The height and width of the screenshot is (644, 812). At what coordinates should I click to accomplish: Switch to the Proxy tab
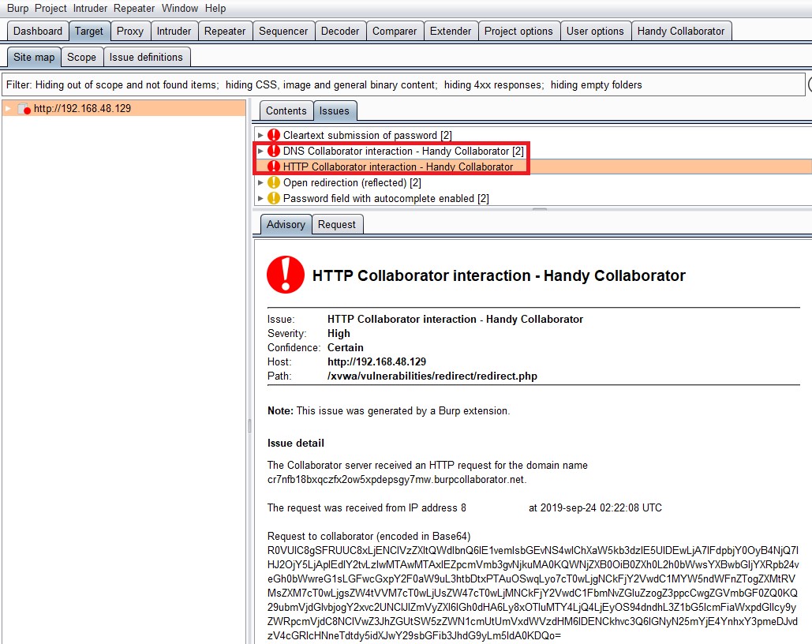coord(130,31)
